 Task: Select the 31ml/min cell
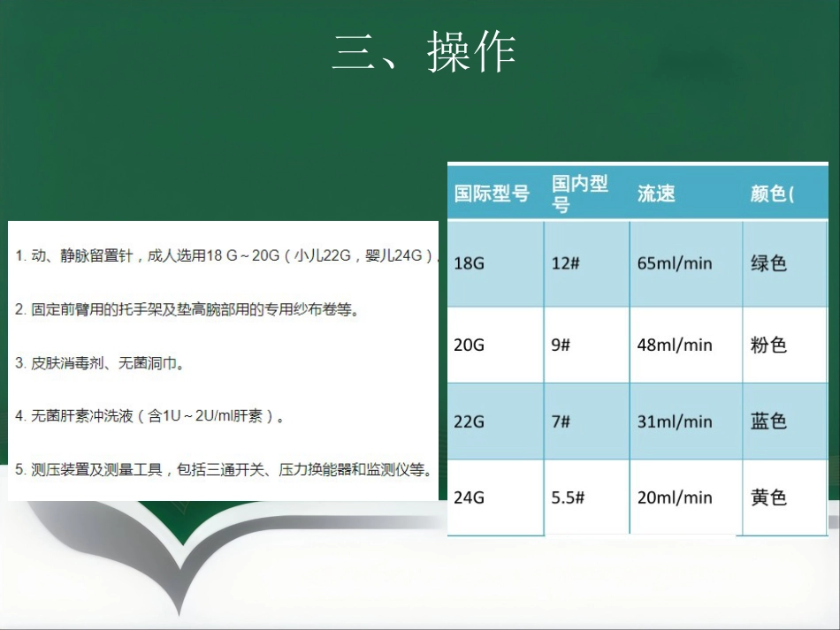[686, 421]
